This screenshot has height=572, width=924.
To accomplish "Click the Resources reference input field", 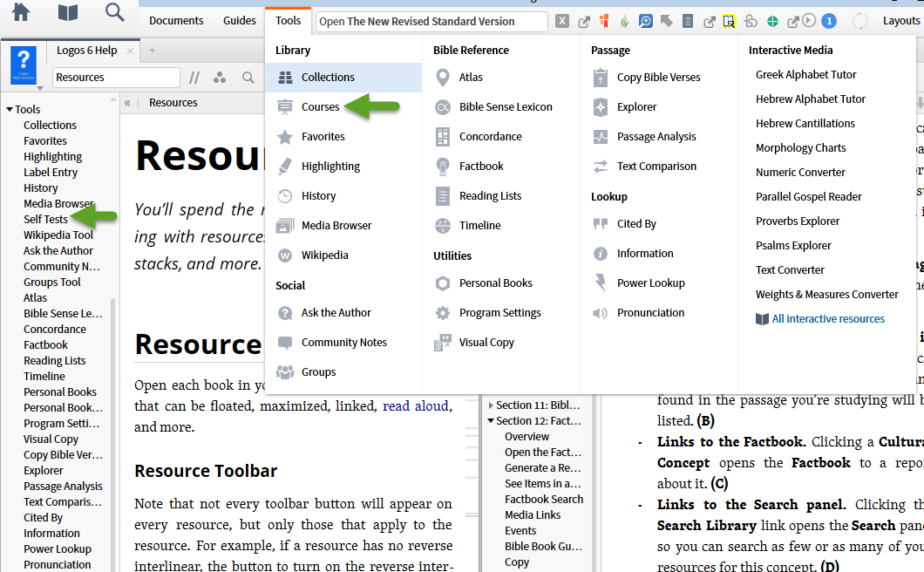I will tap(116, 78).
